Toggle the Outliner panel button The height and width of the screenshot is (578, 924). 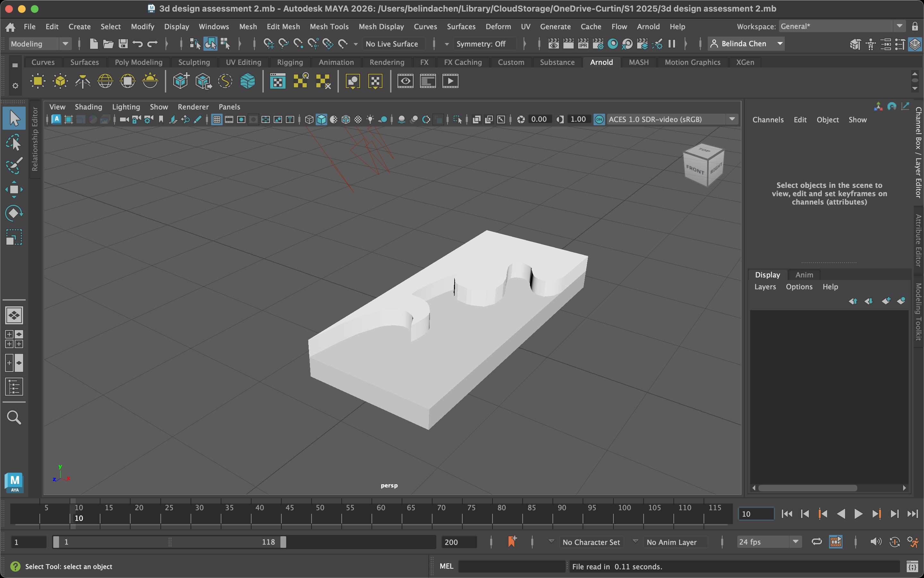tap(14, 387)
